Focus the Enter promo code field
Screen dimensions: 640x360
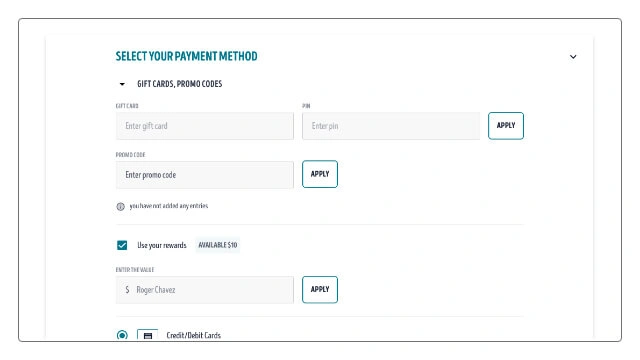204,175
